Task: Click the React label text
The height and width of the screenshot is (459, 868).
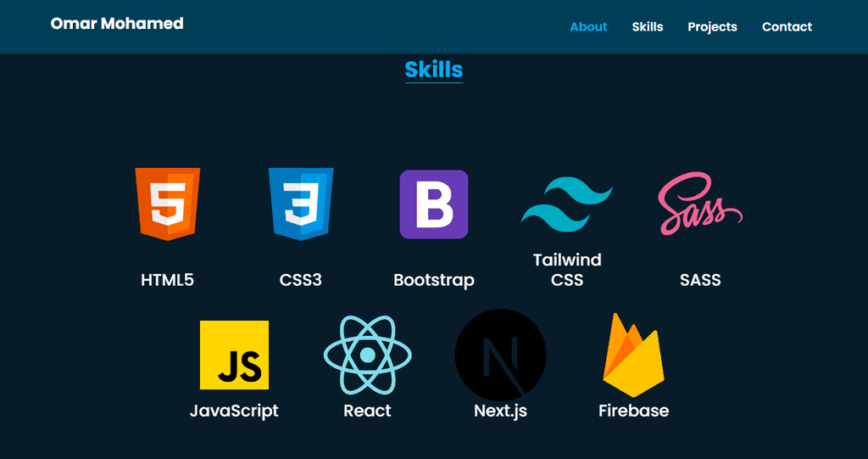Action: pyautogui.click(x=368, y=411)
